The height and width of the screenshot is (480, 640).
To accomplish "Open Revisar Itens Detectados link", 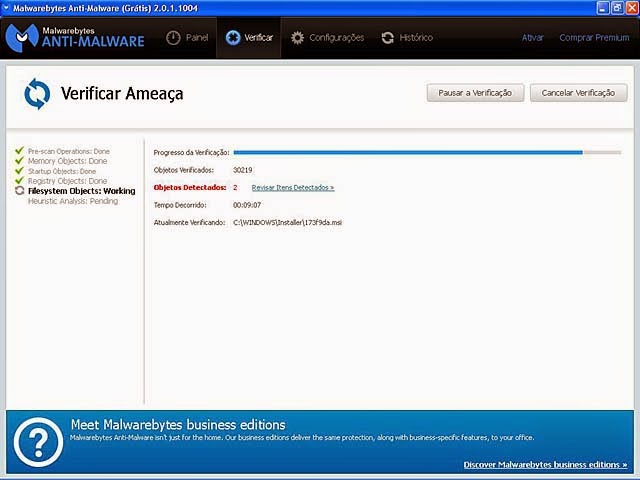I will 293,188.
